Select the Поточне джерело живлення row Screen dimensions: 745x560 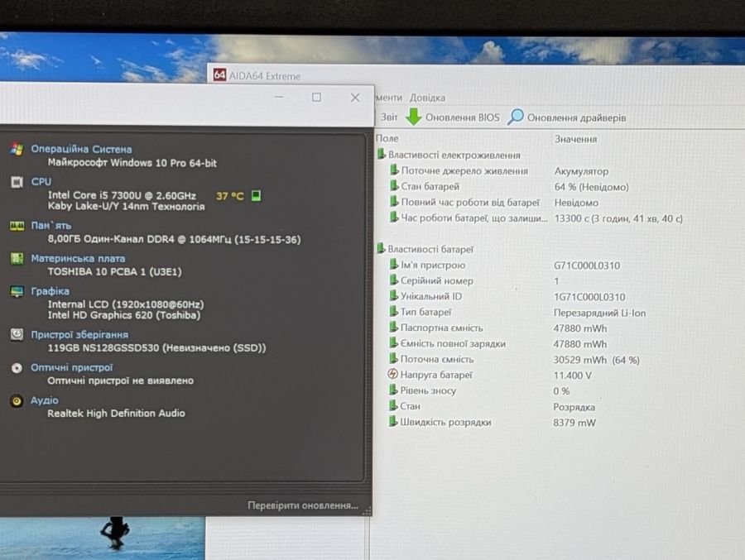499,171
